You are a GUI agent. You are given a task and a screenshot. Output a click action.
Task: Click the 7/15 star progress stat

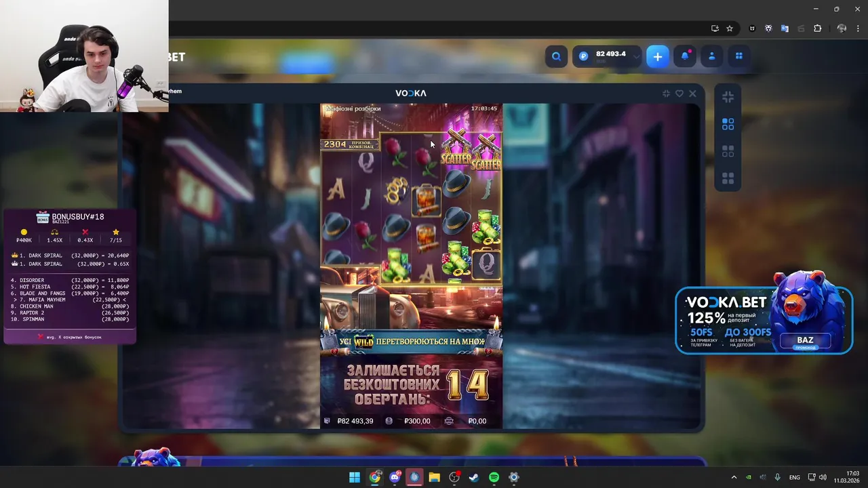coord(115,236)
